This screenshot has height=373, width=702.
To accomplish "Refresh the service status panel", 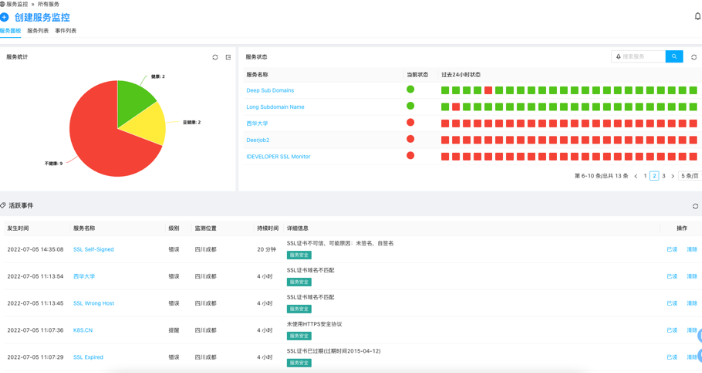I will point(694,57).
